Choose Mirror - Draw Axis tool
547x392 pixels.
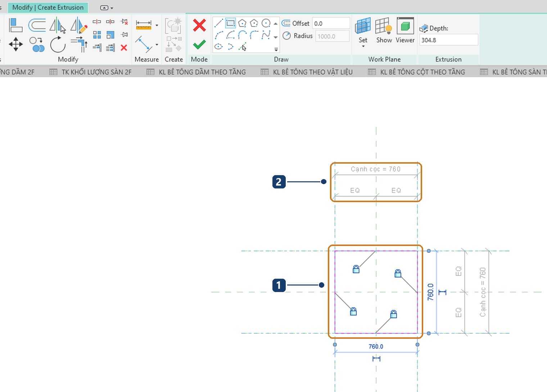[x=78, y=25]
